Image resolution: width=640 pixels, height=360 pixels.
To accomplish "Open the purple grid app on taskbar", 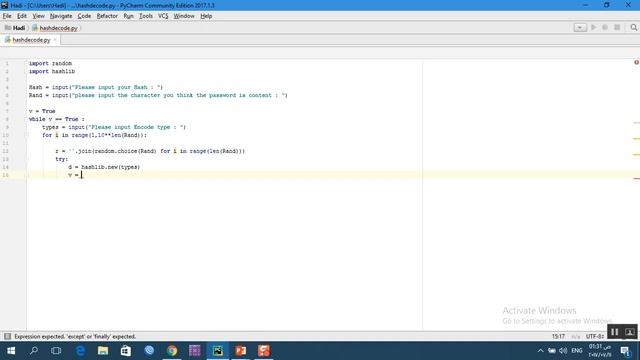I will pyautogui.click(x=195, y=351).
